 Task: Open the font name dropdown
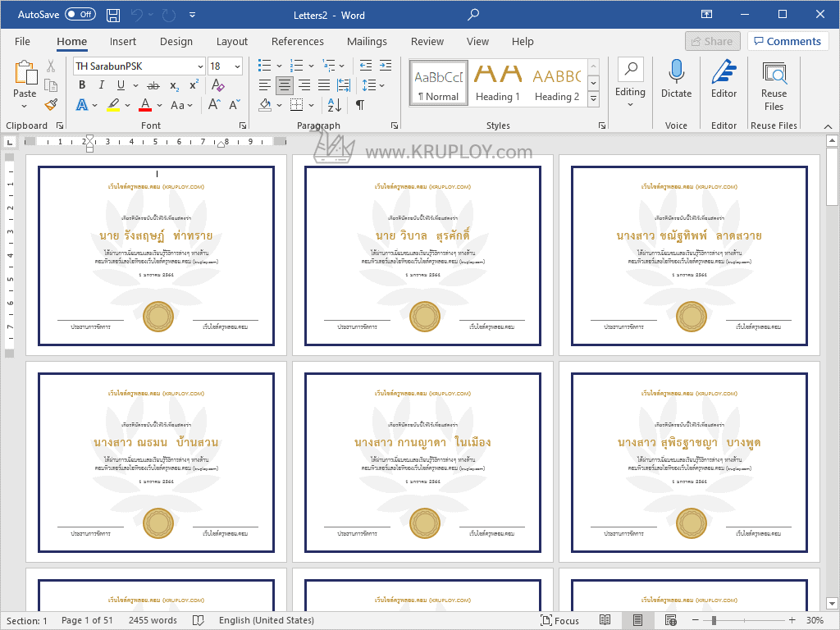pyautogui.click(x=200, y=66)
